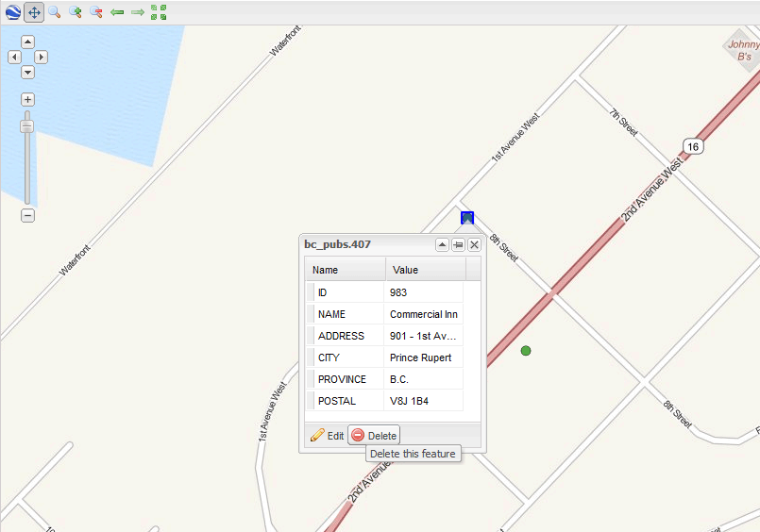This screenshot has width=760, height=532.
Task: Zoom to the maximum map extent
Action: tap(159, 12)
